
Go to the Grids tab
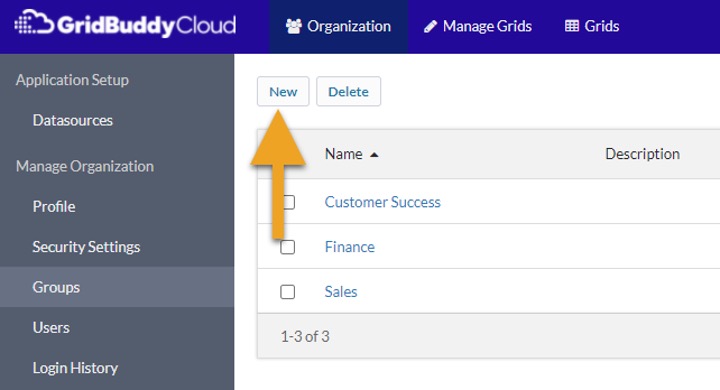(592, 27)
